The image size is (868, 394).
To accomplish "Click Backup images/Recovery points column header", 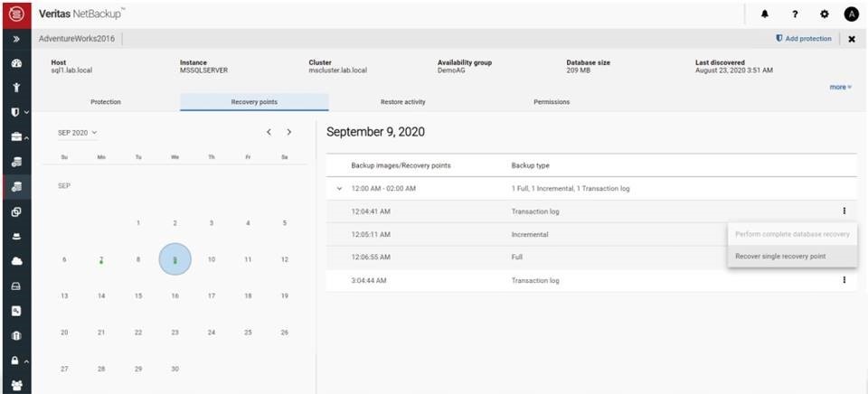I will tap(401, 165).
